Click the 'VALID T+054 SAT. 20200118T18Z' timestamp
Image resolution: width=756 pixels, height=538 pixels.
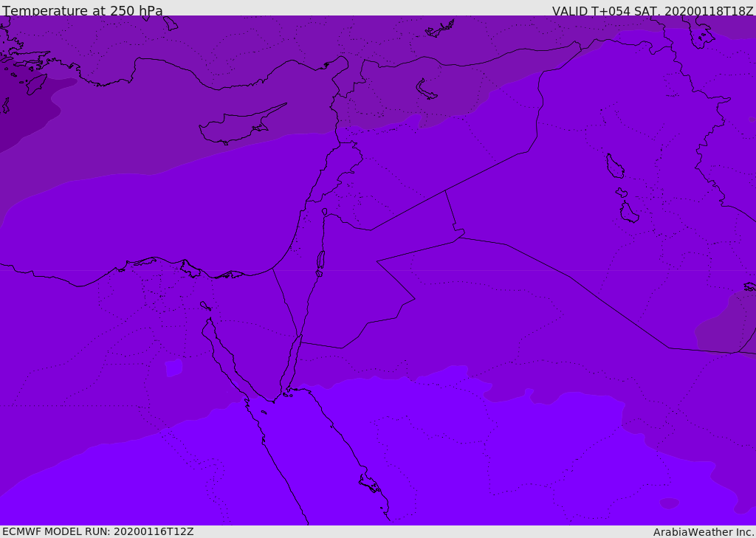coord(653,10)
